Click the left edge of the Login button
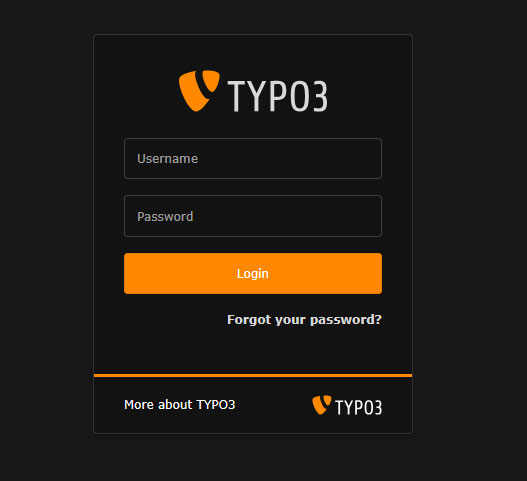The height and width of the screenshot is (481, 527). click(x=128, y=274)
